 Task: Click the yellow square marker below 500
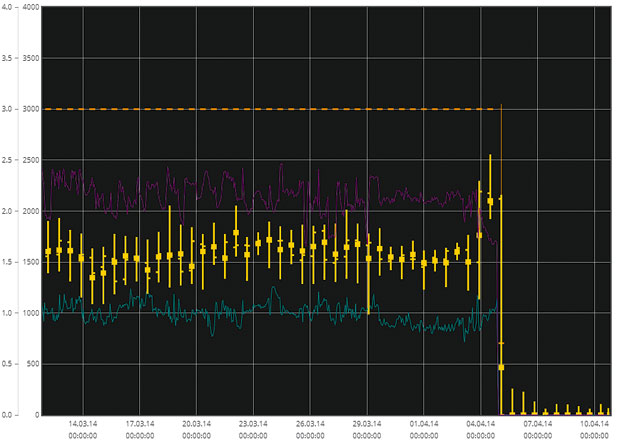tap(501, 367)
